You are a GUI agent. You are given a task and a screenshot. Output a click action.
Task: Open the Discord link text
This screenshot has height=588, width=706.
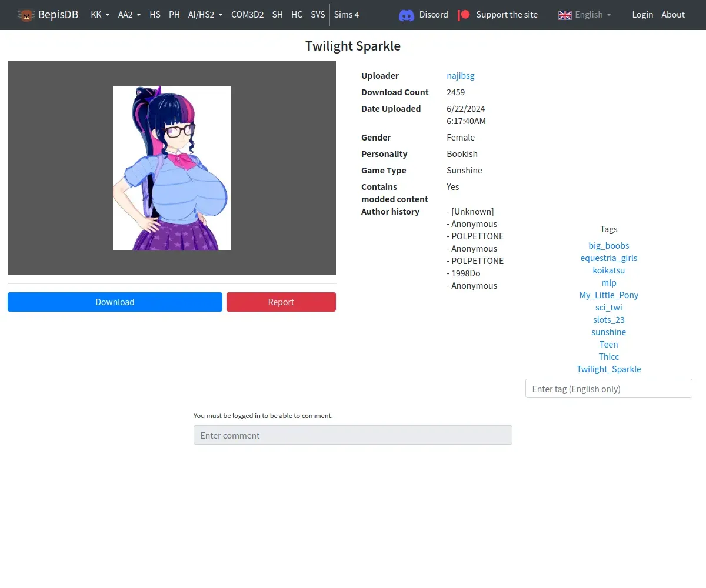(x=434, y=15)
